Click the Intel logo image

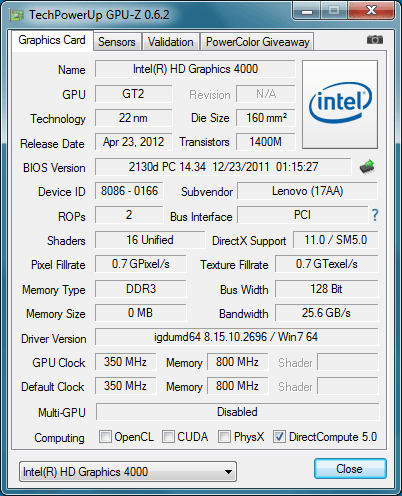[340, 104]
